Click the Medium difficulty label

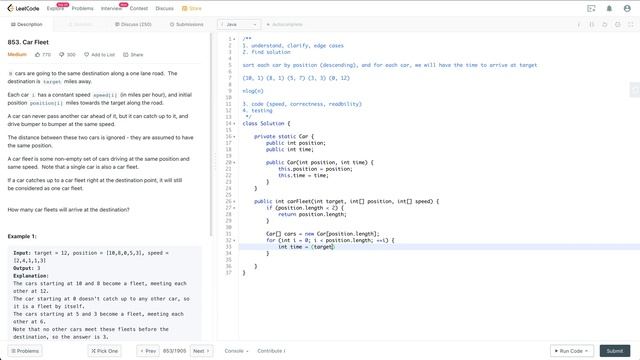[17, 54]
